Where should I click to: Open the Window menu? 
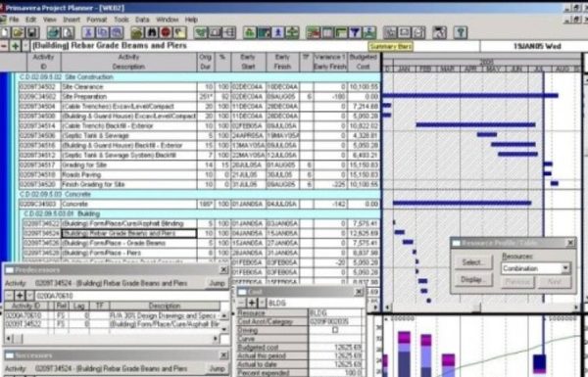pos(167,20)
